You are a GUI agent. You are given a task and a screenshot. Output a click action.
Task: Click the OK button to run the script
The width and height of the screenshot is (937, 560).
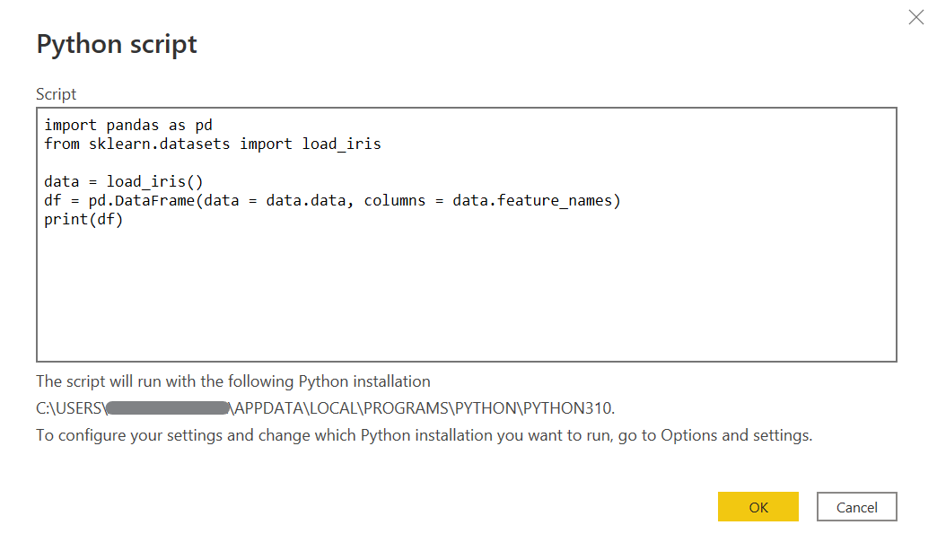[757, 506]
